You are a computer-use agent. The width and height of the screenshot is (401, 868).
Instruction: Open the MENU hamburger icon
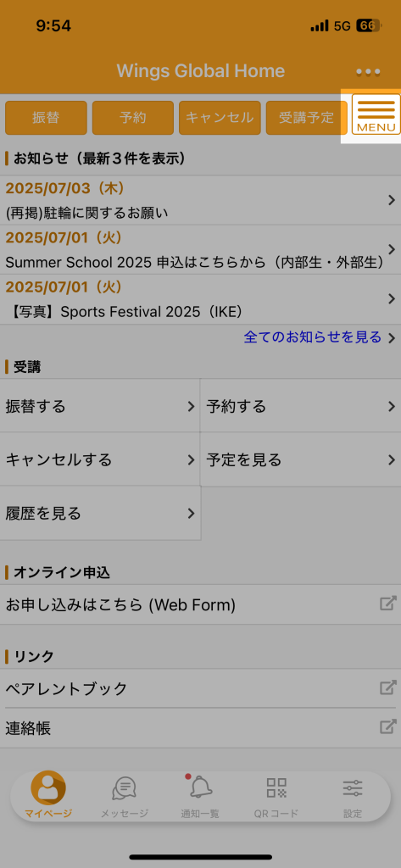coord(376,114)
